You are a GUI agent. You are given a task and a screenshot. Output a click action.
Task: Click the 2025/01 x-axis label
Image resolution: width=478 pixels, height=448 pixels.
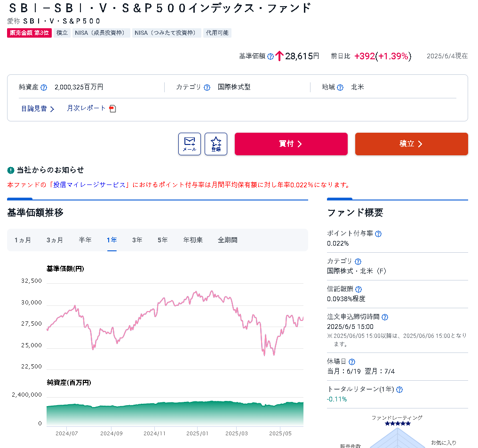tap(197, 434)
